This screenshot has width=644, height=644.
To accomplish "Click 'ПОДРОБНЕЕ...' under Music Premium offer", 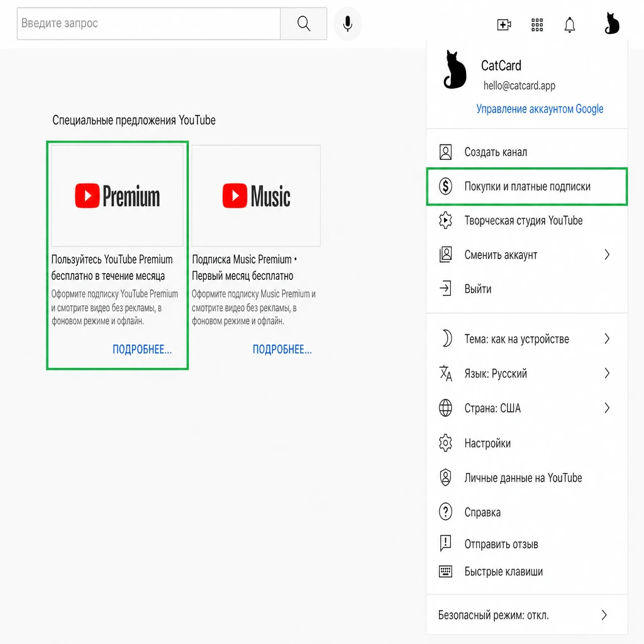I will tap(282, 349).
